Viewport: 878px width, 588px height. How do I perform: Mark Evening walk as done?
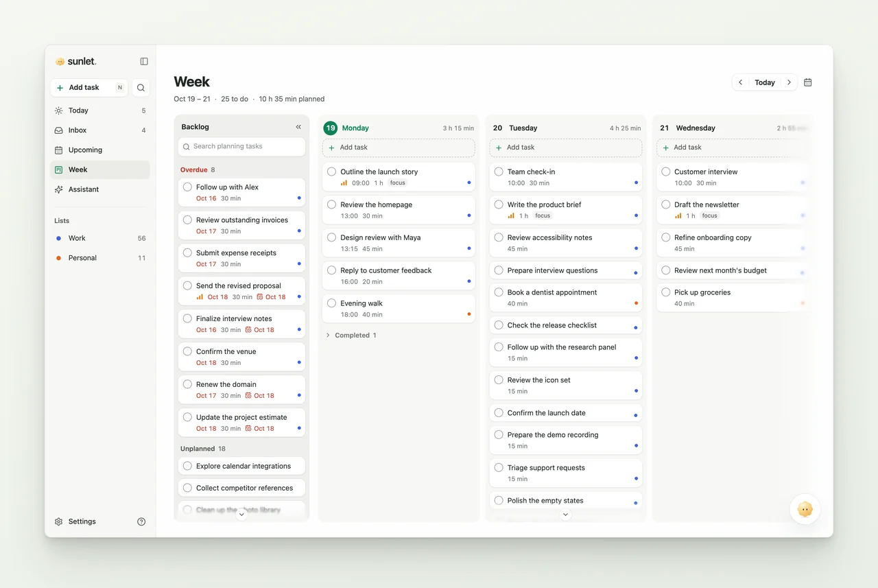click(331, 303)
